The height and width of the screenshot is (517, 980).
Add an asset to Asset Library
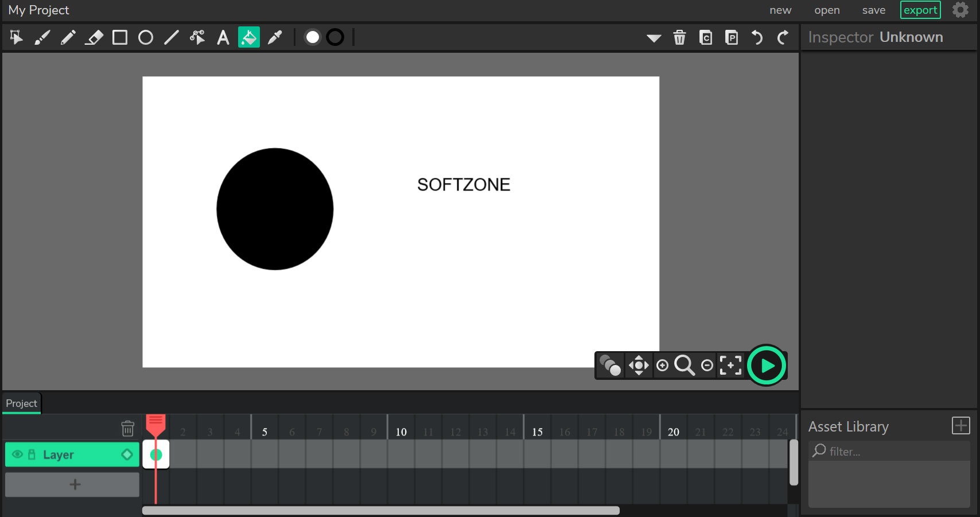[960, 426]
